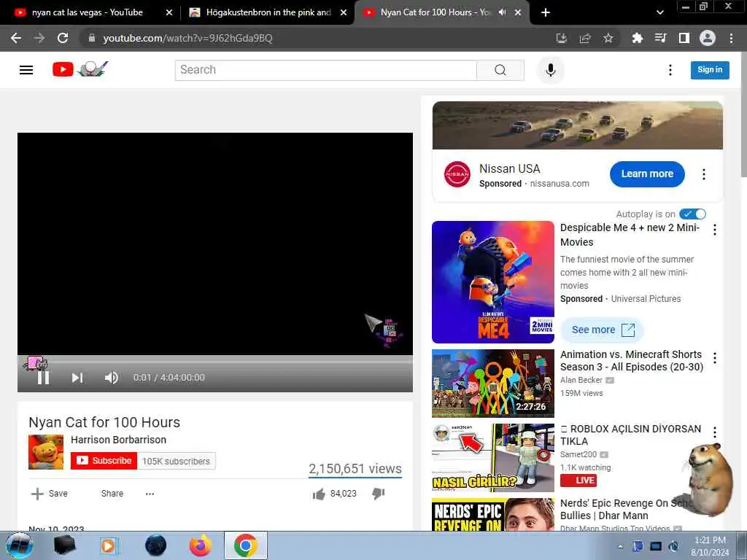Open options for Despicable Me 4 ad
This screenshot has width=747, height=560.
click(x=715, y=230)
